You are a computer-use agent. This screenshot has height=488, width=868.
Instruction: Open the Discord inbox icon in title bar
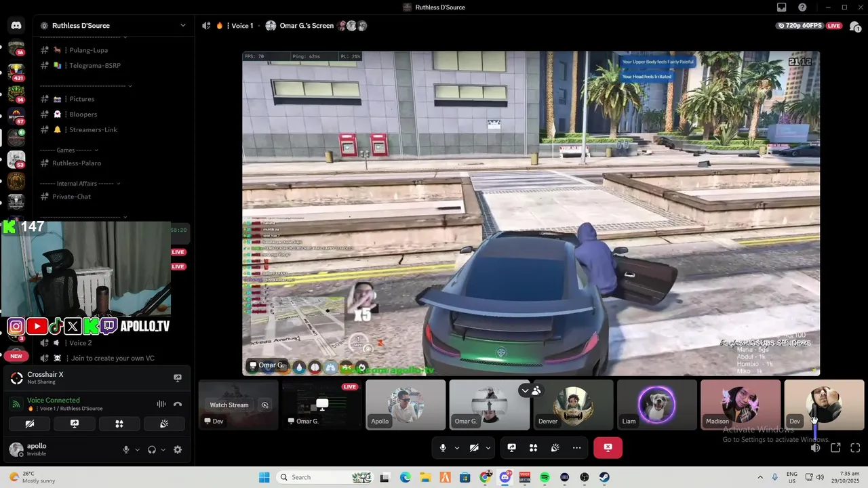pyautogui.click(x=782, y=7)
